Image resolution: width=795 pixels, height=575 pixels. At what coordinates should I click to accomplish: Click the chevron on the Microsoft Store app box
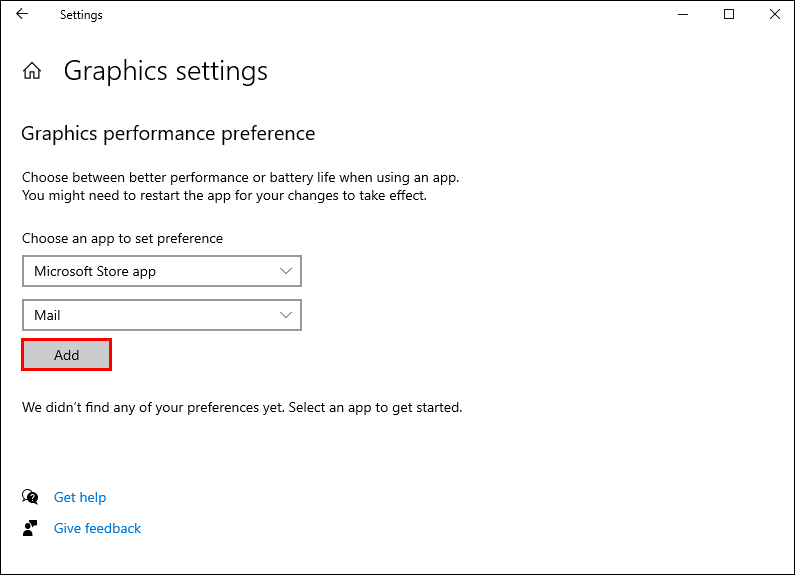click(x=287, y=271)
